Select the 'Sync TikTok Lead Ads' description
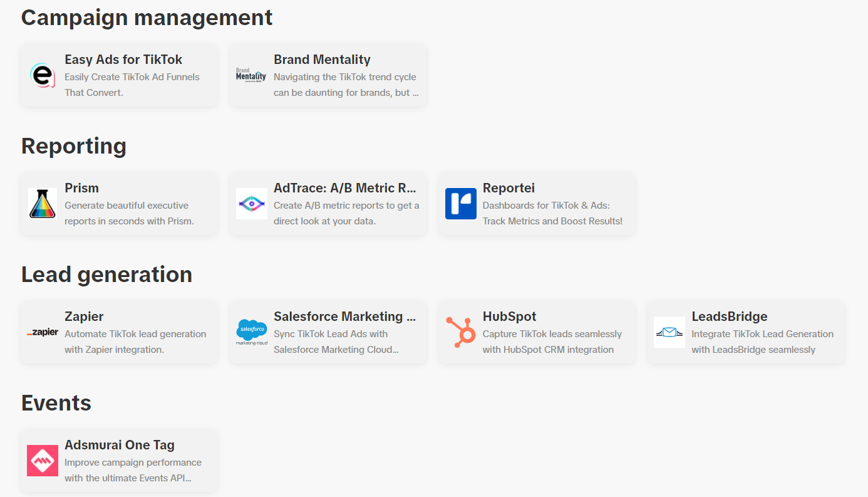 pos(336,342)
